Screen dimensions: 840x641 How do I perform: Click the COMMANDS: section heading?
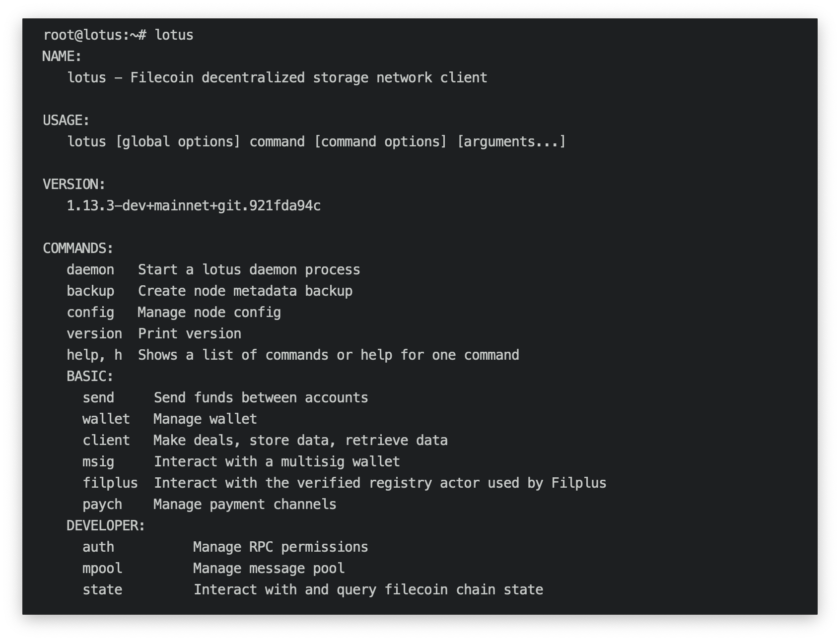[78, 248]
